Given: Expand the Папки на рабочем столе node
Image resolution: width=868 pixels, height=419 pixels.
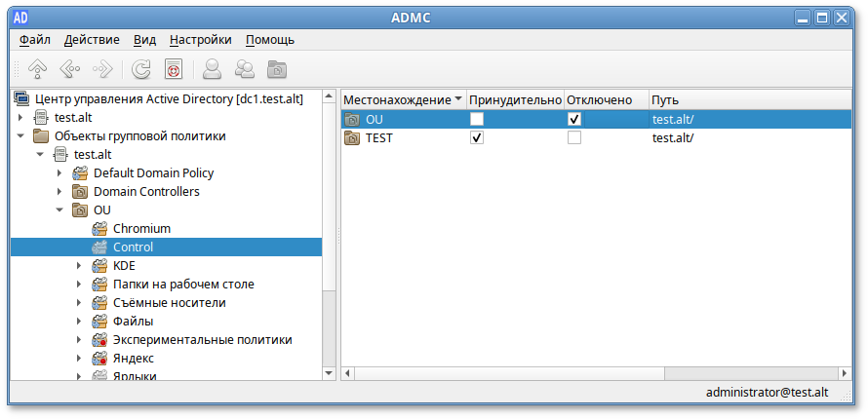Looking at the screenshot, I should (79, 285).
